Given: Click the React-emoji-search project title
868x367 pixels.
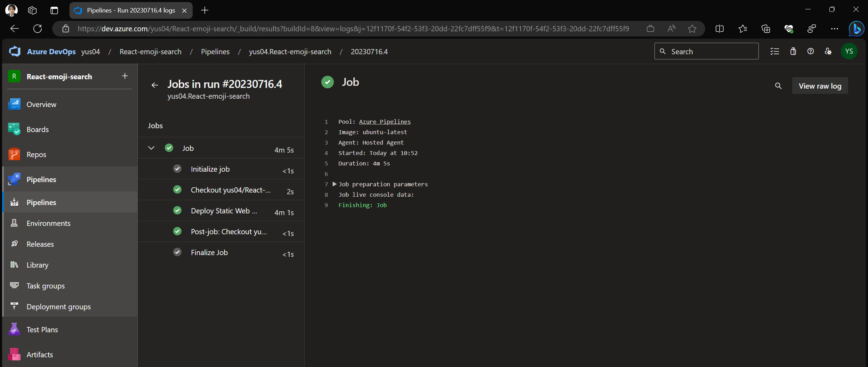Looking at the screenshot, I should click(59, 76).
